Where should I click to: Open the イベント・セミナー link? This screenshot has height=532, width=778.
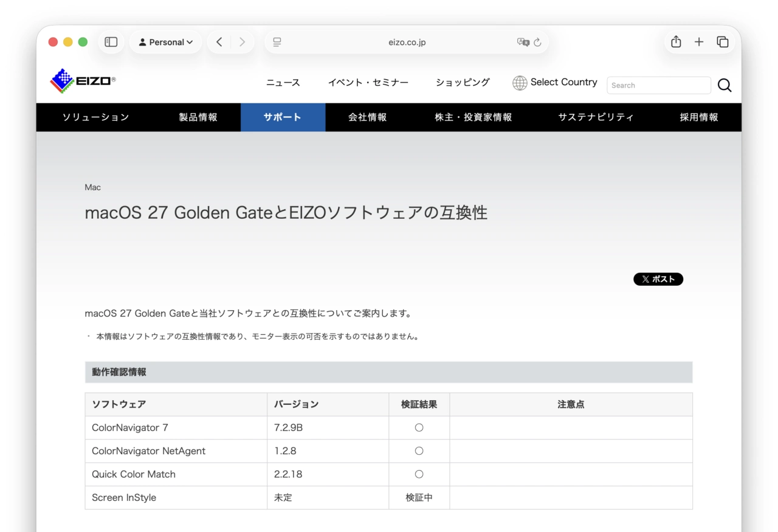pos(368,83)
